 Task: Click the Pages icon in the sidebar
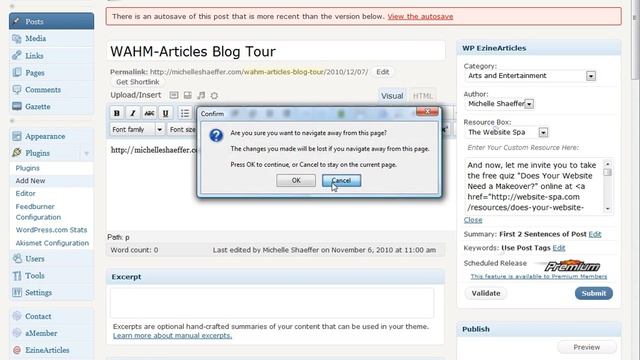pos(17,73)
